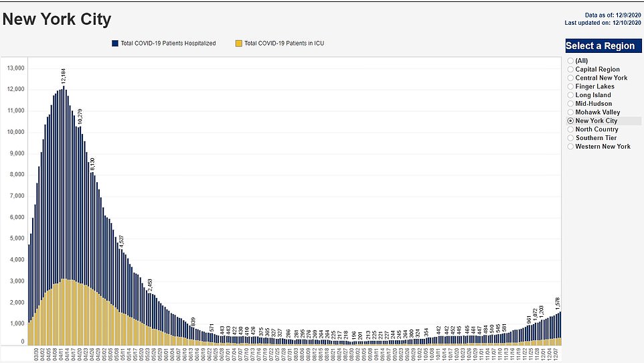644x363 pixels.
Task: Click the 8,000 y-axis label
Action: pos(17,174)
